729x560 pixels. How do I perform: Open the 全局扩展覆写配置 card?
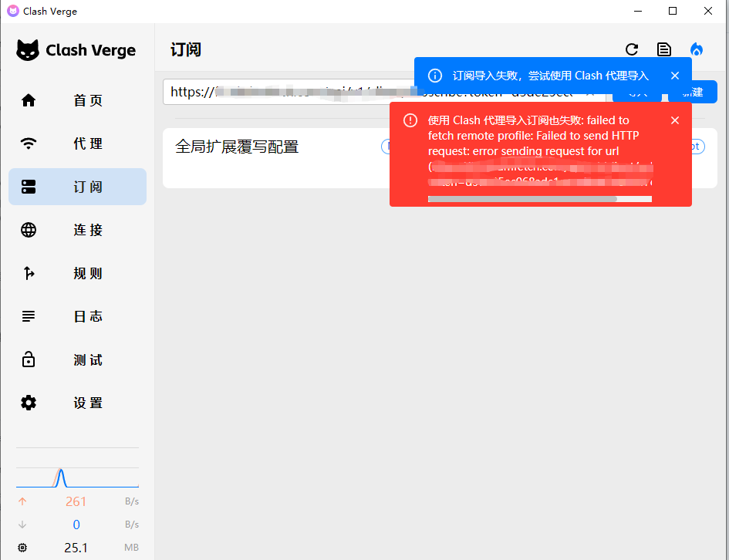pyautogui.click(x=440, y=158)
